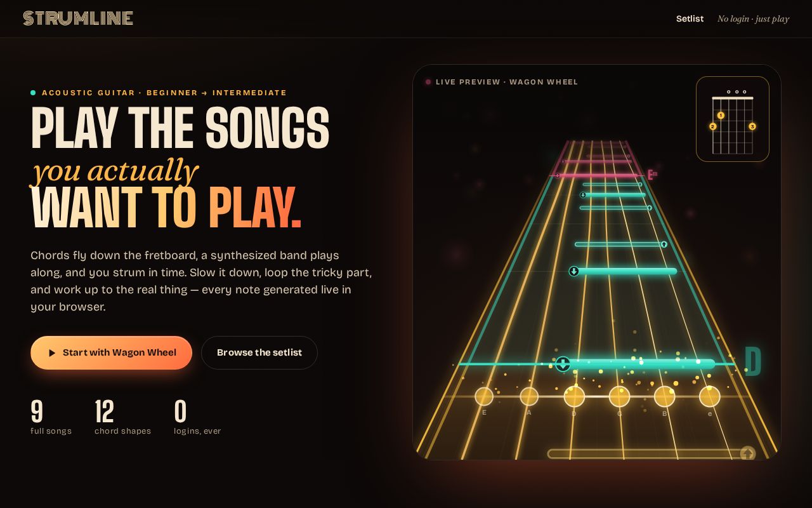Image resolution: width=812 pixels, height=508 pixels.
Task: Click the up-strum arrow at preview bottom
Action: (x=748, y=453)
